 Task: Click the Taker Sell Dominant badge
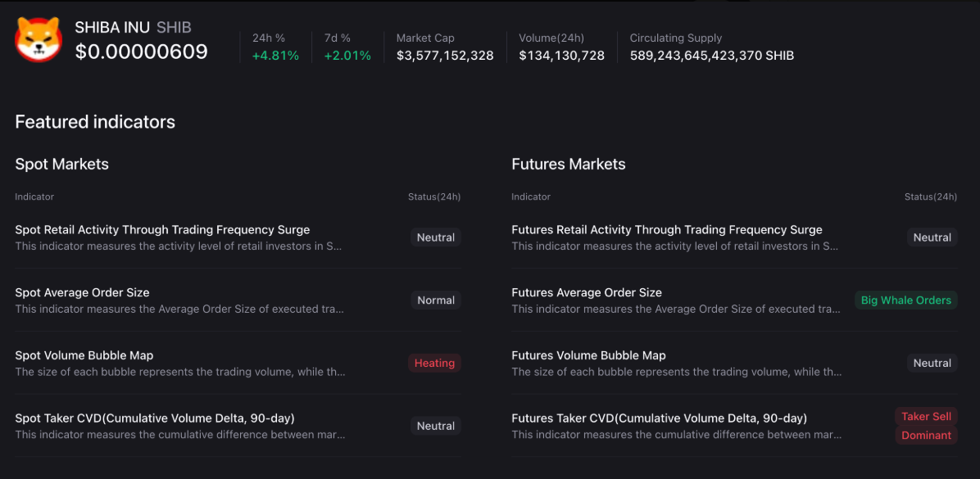tap(926, 426)
